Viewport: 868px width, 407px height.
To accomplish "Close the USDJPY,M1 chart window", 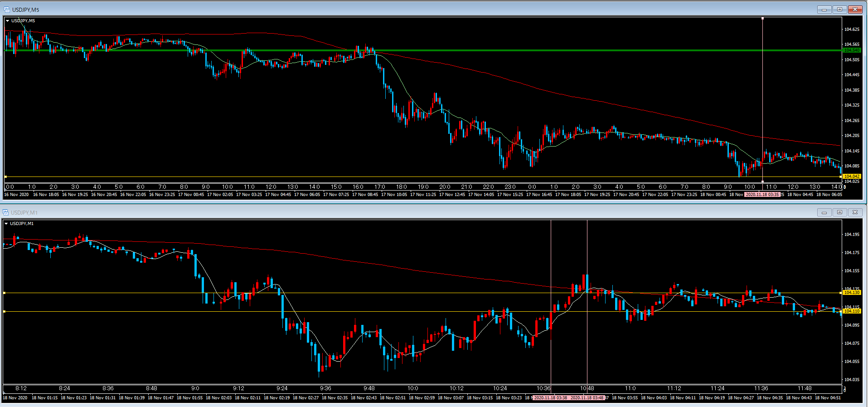I will click(x=855, y=212).
